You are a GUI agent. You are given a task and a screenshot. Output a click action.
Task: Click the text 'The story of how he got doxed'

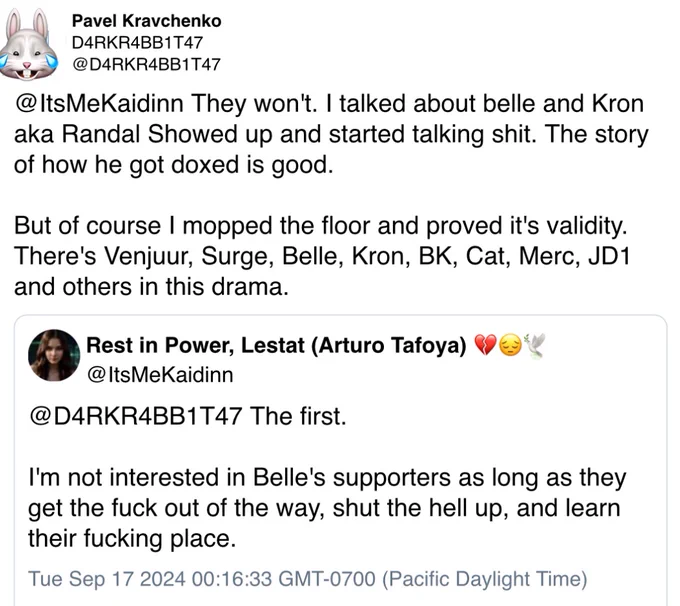click(x=331, y=150)
